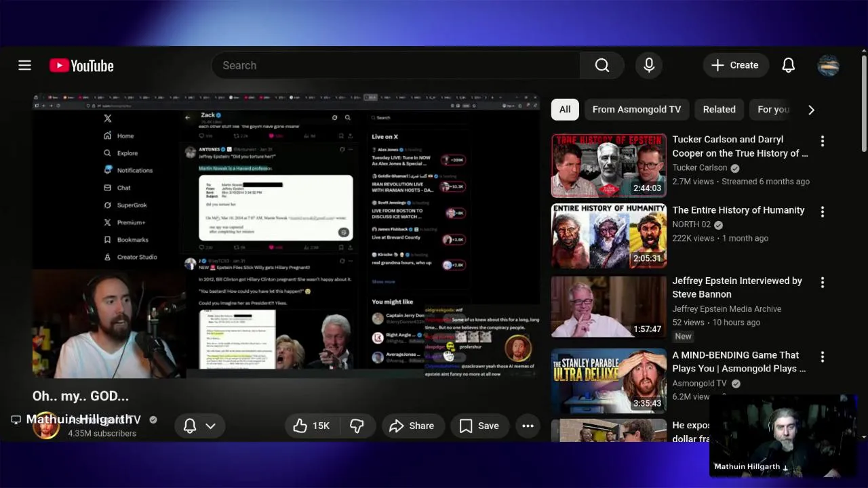868x488 pixels.
Task: Open The Entire History of Humanity thumbnail
Action: [x=608, y=236]
